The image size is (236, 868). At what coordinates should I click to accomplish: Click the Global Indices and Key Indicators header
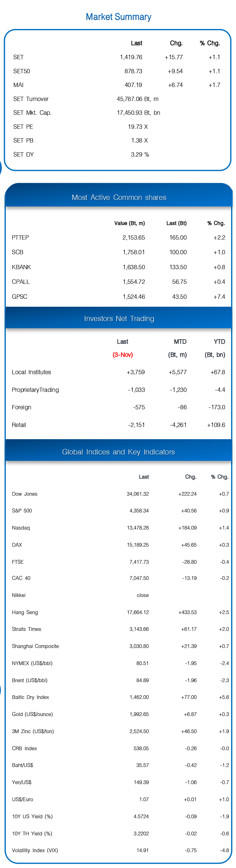tap(119, 452)
